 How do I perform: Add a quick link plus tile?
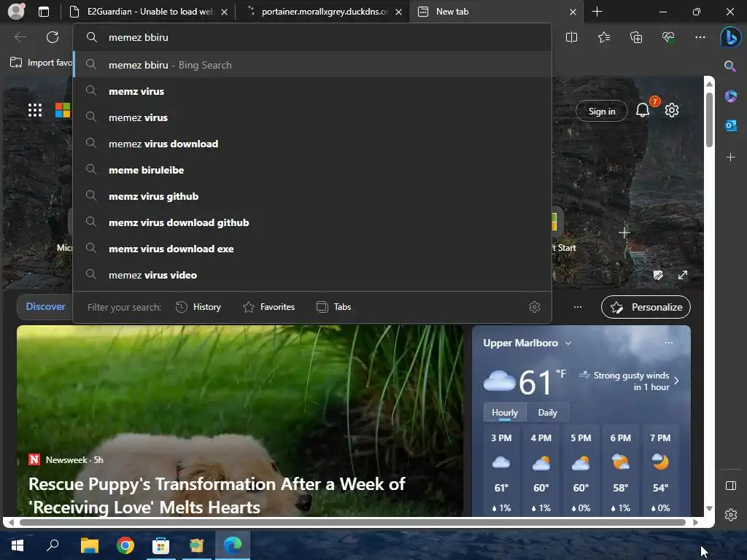624,233
